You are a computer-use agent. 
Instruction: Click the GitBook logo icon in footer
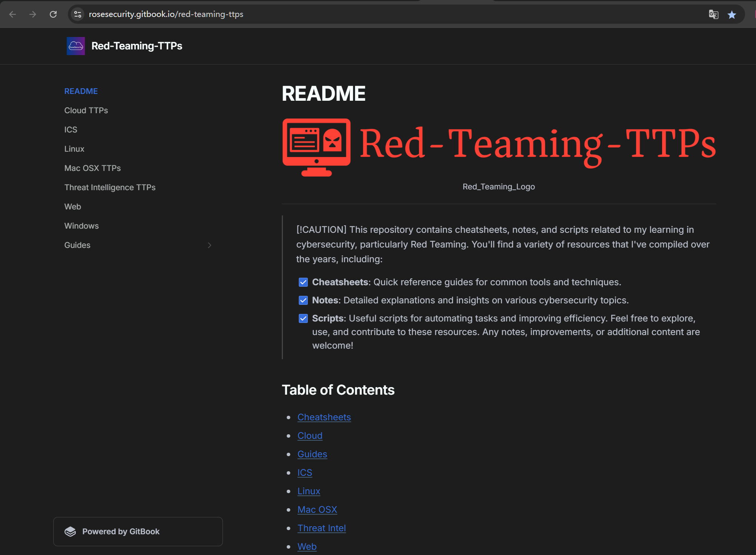coord(70,532)
